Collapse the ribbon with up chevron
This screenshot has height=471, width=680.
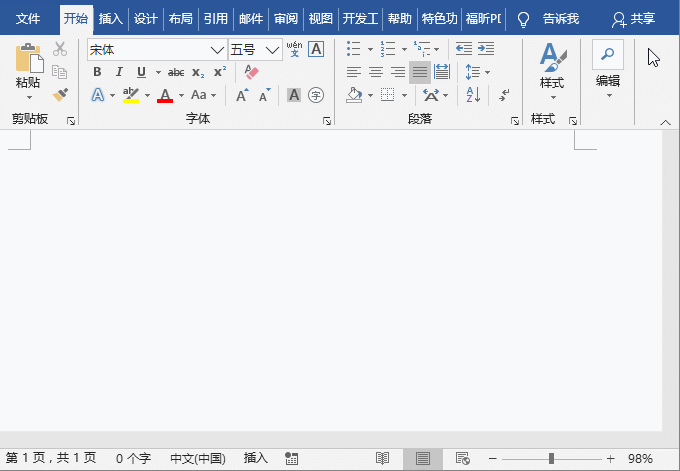point(666,123)
